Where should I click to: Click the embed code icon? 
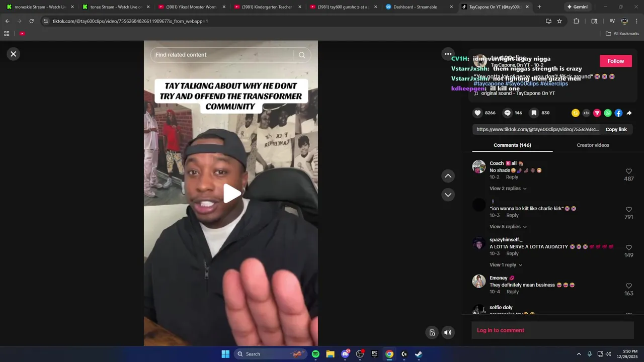click(586, 113)
